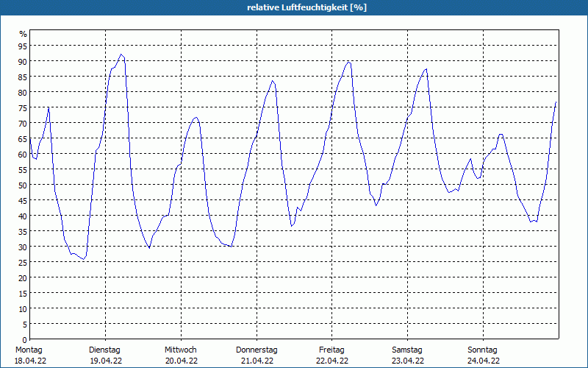Pick the 'Samstag' axis label
This screenshot has height=368, width=588.
(x=407, y=350)
